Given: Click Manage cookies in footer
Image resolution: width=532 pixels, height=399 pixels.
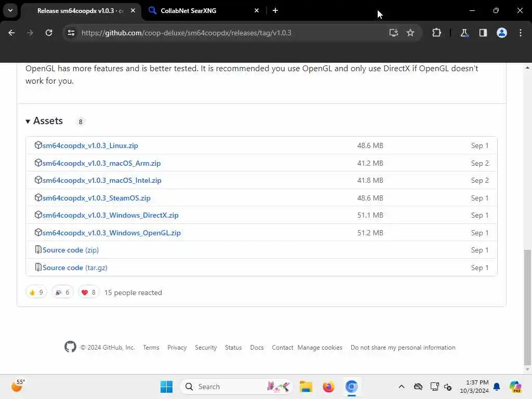Looking at the screenshot, I should point(320,348).
